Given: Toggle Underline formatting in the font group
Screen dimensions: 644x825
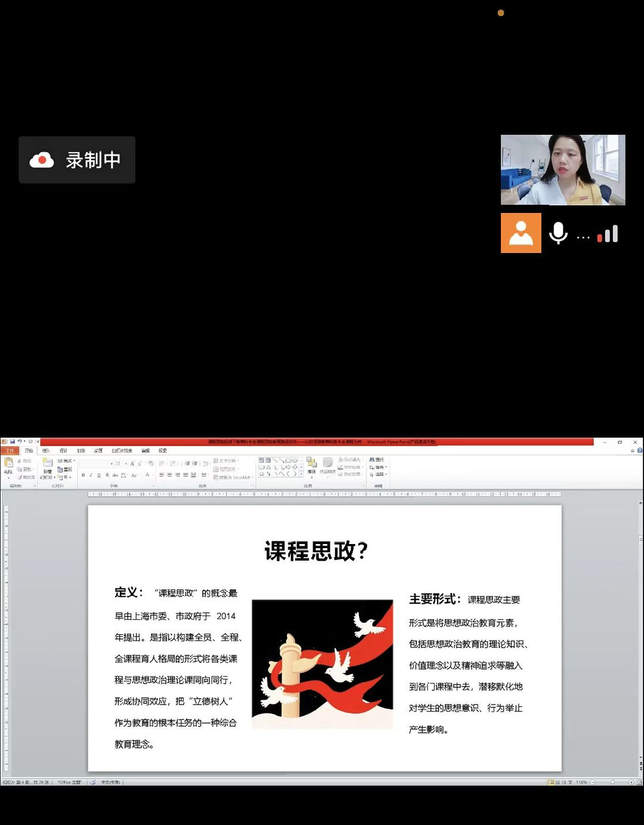Looking at the screenshot, I should [98, 475].
